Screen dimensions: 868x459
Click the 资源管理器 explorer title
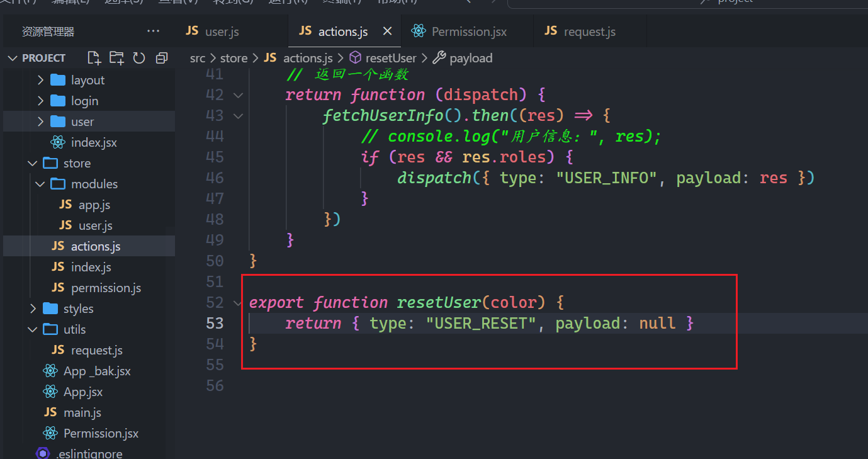tap(48, 31)
